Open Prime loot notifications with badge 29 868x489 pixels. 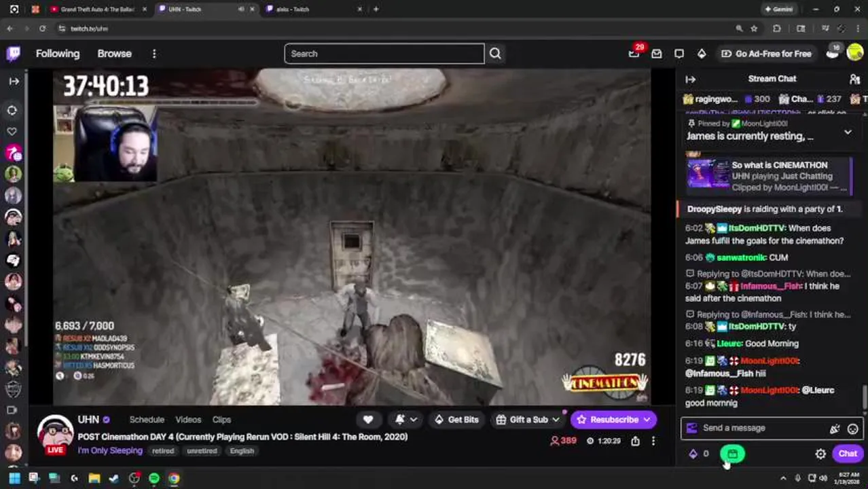[x=634, y=53]
